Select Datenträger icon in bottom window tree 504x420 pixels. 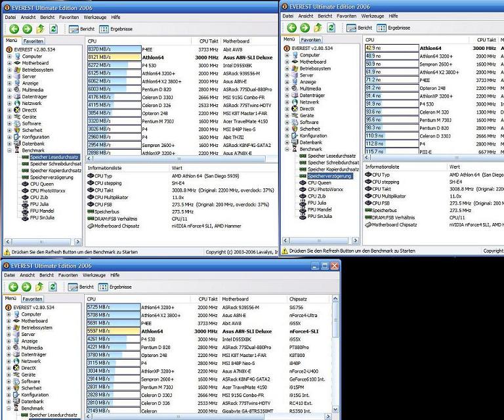pyautogui.click(x=16, y=354)
